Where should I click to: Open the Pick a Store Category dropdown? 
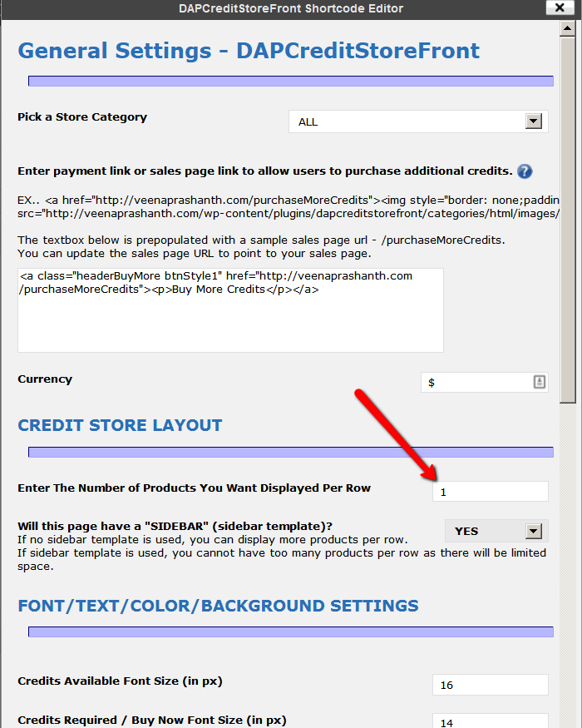pos(417,121)
